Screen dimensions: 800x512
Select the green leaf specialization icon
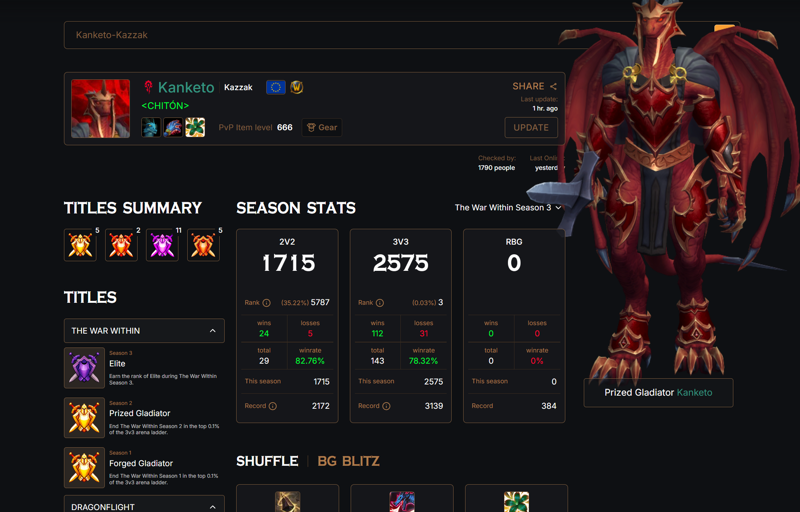click(x=195, y=127)
